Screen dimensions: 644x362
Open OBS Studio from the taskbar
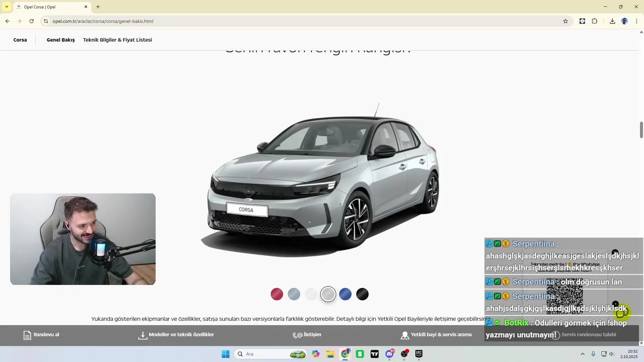(x=404, y=354)
